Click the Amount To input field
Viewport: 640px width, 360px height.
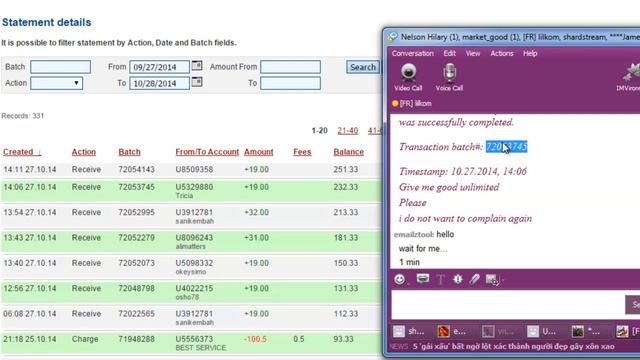point(290,83)
